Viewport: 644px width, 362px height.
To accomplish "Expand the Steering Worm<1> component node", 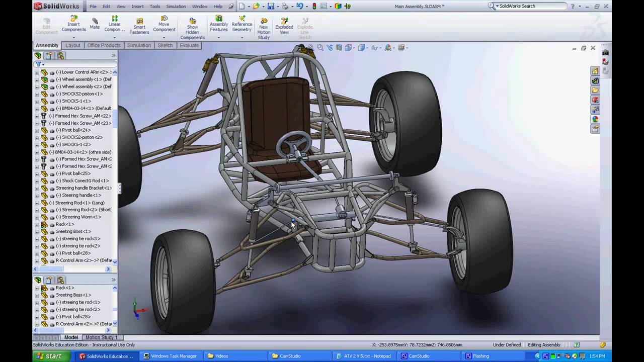I will pyautogui.click(x=37, y=217).
